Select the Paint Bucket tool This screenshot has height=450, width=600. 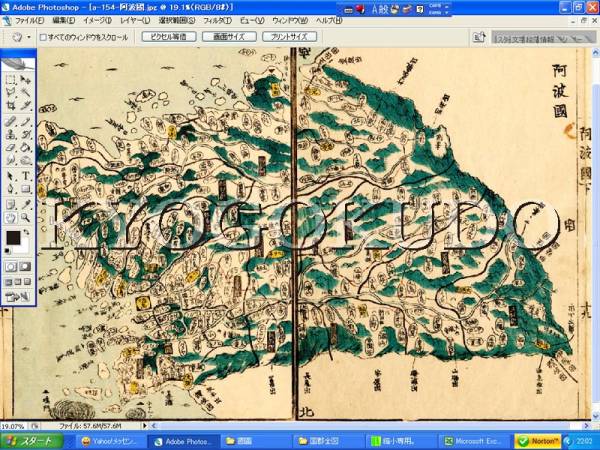(25, 147)
